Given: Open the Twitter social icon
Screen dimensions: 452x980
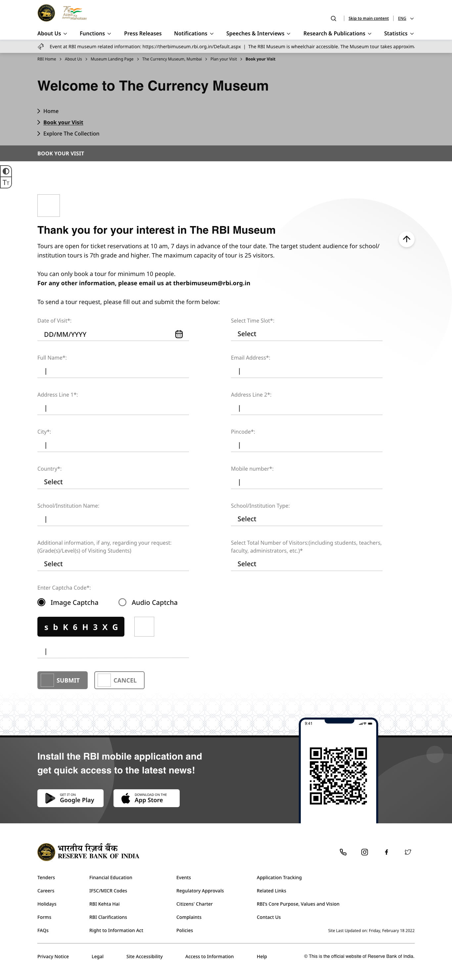Looking at the screenshot, I should (x=408, y=852).
